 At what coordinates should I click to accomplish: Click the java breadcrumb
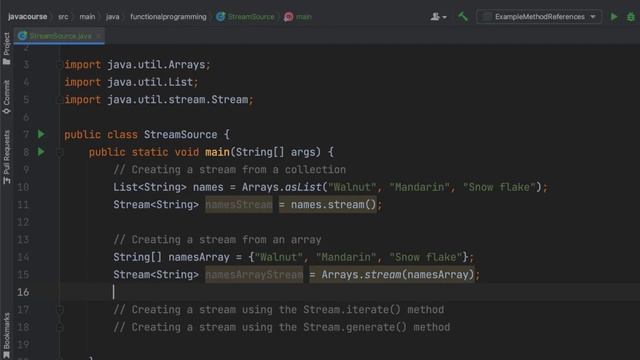coord(113,17)
